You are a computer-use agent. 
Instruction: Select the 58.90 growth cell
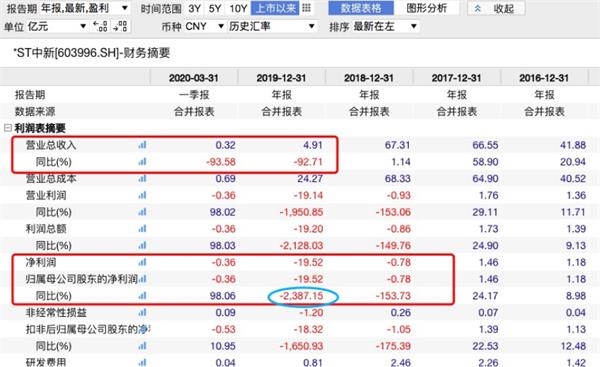coord(485,162)
